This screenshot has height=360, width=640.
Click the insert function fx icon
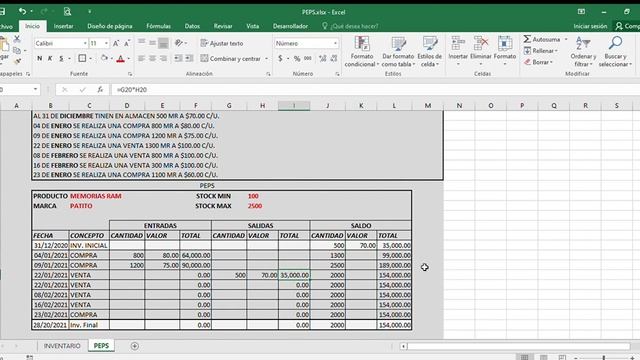click(x=100, y=89)
